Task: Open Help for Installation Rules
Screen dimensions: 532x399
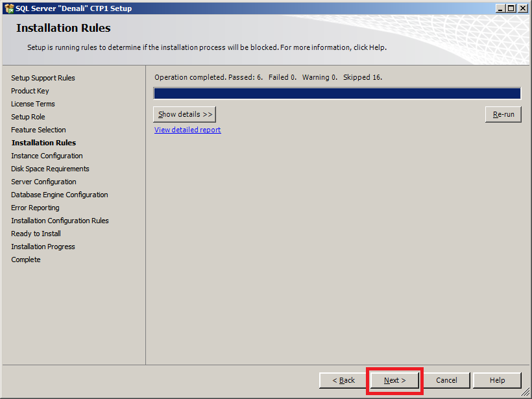Action: [x=497, y=380]
